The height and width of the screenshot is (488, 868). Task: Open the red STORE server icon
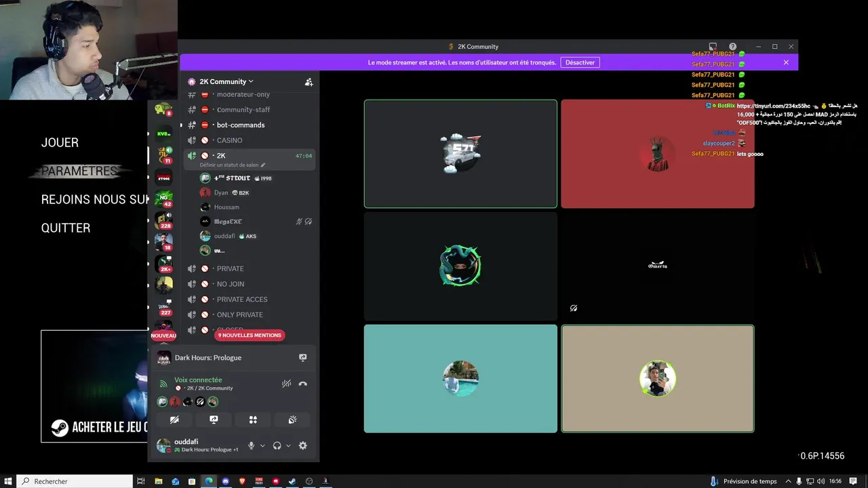point(163,178)
